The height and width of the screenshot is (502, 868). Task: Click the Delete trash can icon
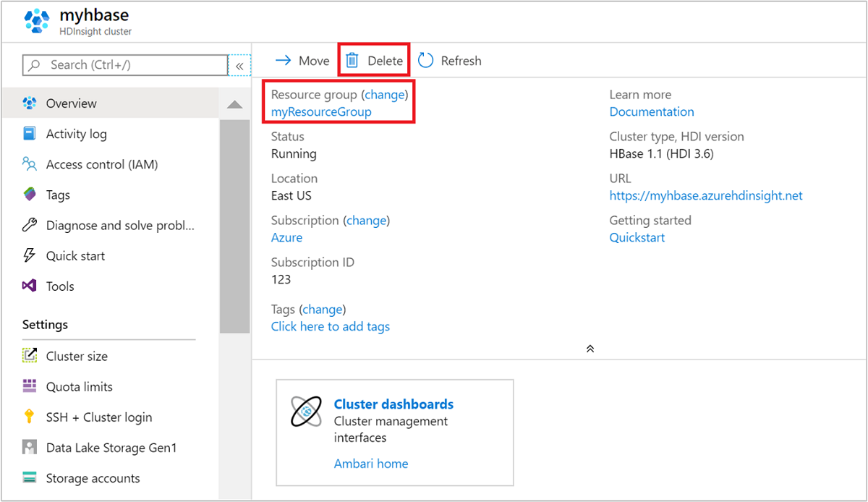(352, 61)
